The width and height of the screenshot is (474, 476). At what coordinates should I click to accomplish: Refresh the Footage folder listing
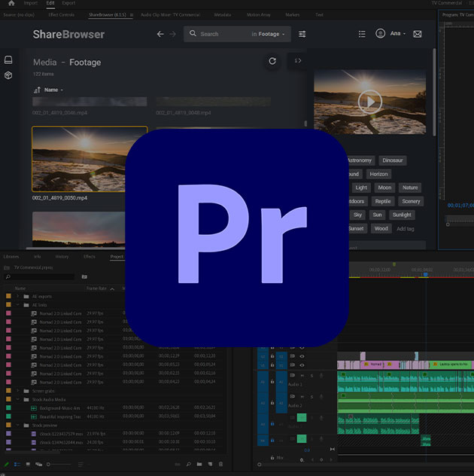tap(272, 61)
